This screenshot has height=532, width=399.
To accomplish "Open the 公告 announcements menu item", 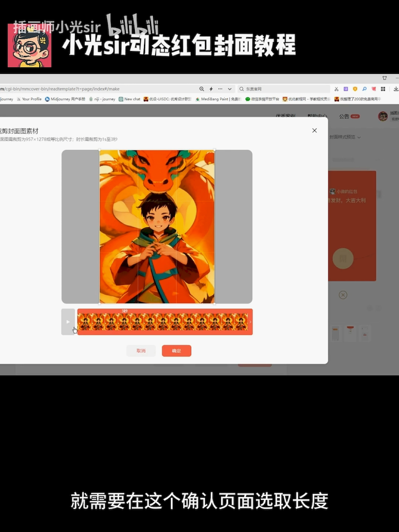I will click(x=344, y=116).
